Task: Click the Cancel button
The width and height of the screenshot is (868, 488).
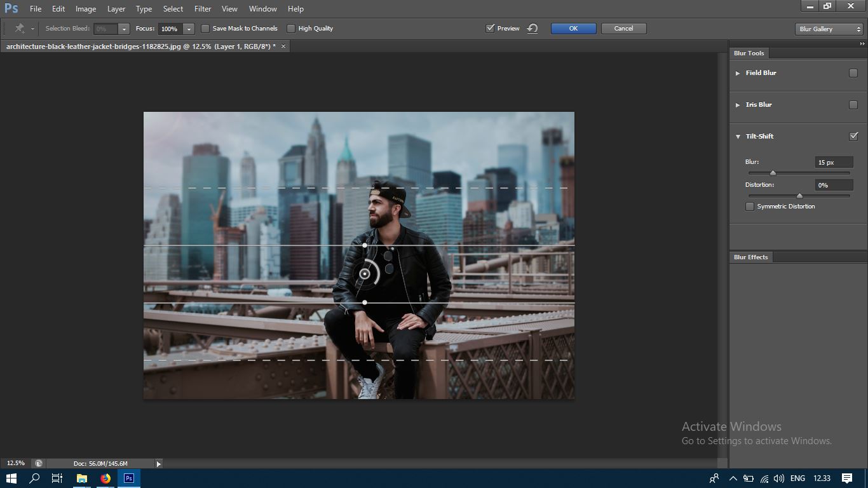Action: point(623,29)
